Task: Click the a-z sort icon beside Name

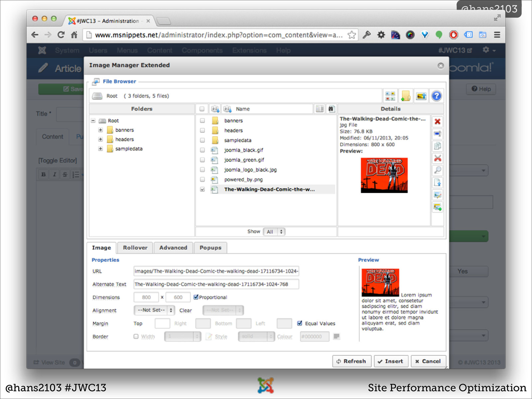Action: 227,109
